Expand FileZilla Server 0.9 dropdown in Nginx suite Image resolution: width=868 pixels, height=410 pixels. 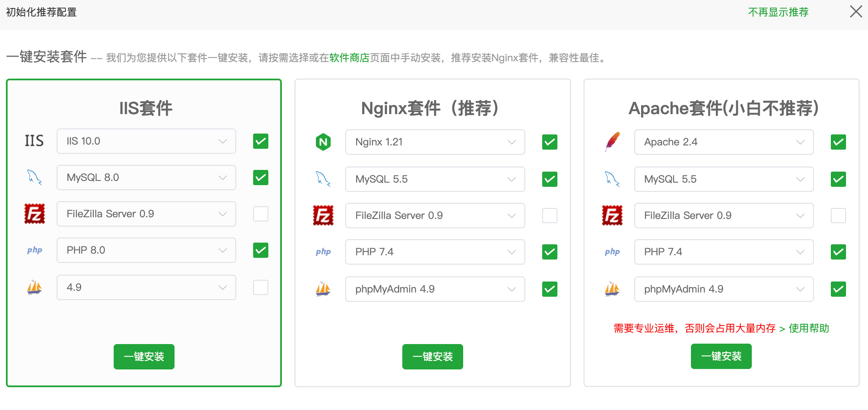tap(435, 216)
